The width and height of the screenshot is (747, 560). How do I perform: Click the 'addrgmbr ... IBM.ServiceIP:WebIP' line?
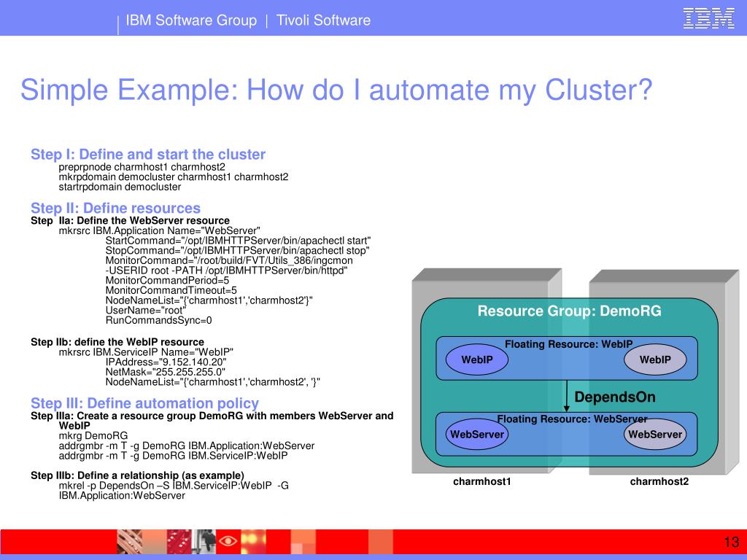(174, 456)
